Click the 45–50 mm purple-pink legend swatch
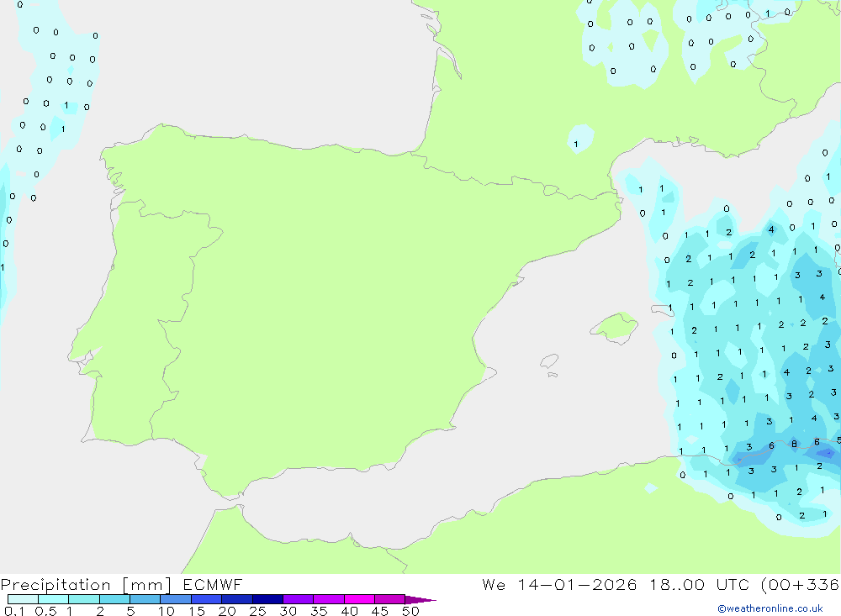 coord(390,599)
